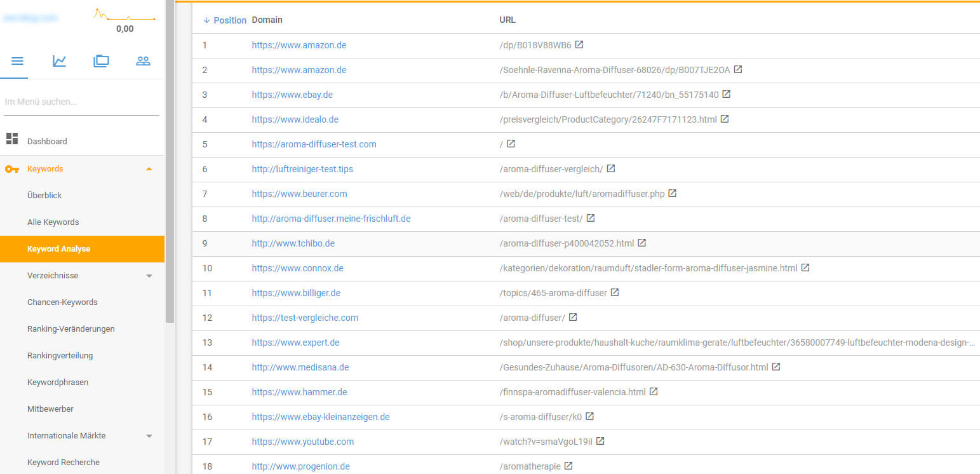Image resolution: width=980 pixels, height=474 pixels.
Task: Expand the Internationale Märkte submenu arrow
Action: [149, 436]
